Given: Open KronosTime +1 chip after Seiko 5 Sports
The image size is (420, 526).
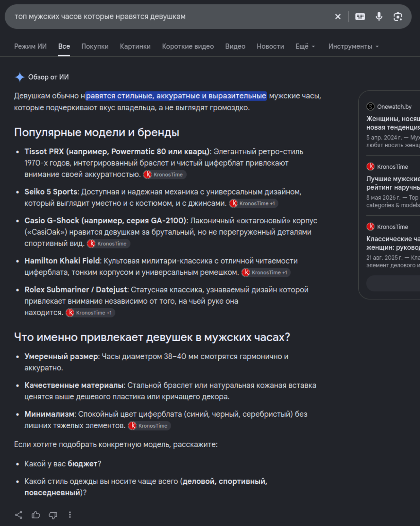Looking at the screenshot, I should coord(253,203).
